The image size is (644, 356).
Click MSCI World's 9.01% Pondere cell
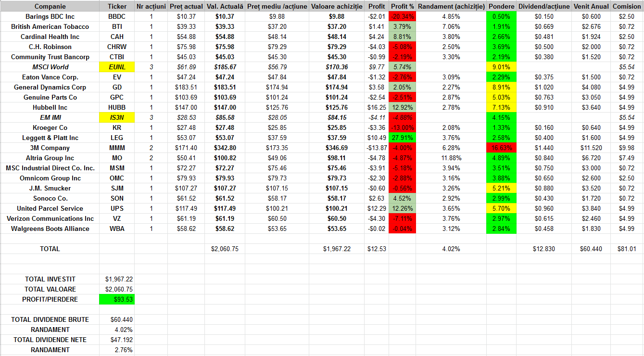click(501, 67)
